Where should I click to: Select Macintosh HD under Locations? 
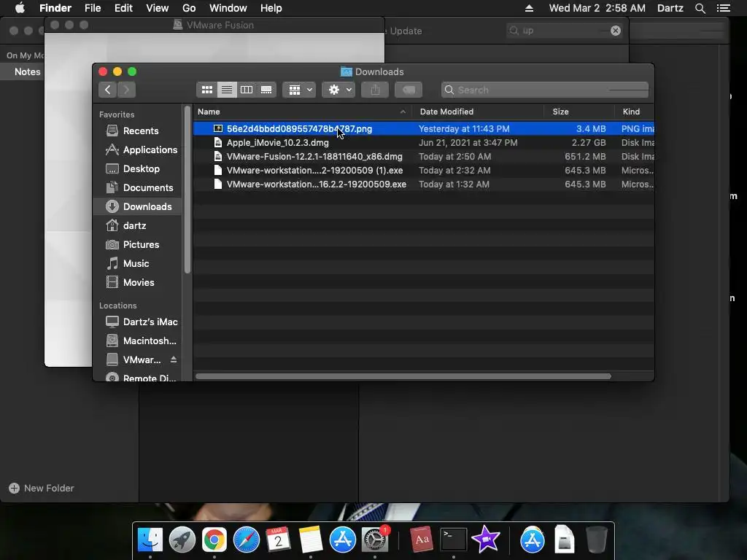point(138,341)
